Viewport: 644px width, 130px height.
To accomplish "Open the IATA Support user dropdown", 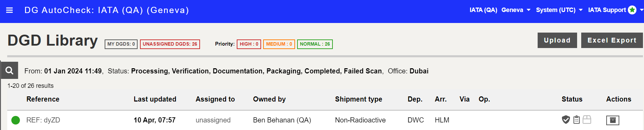I will click(x=615, y=10).
